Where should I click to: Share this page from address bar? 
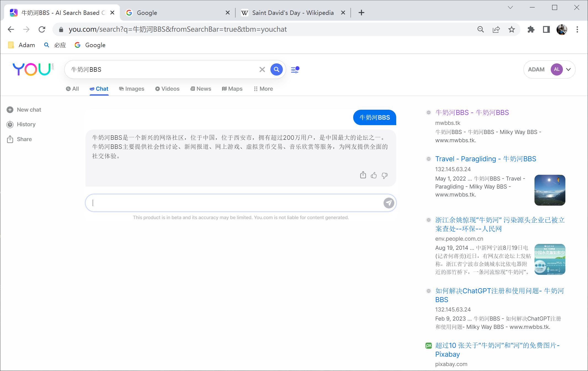(496, 29)
